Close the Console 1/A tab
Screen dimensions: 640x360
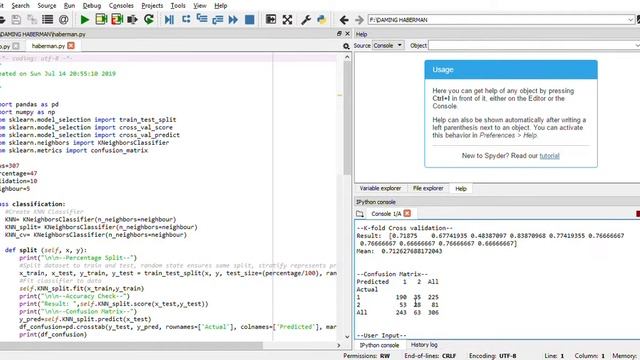click(407, 213)
